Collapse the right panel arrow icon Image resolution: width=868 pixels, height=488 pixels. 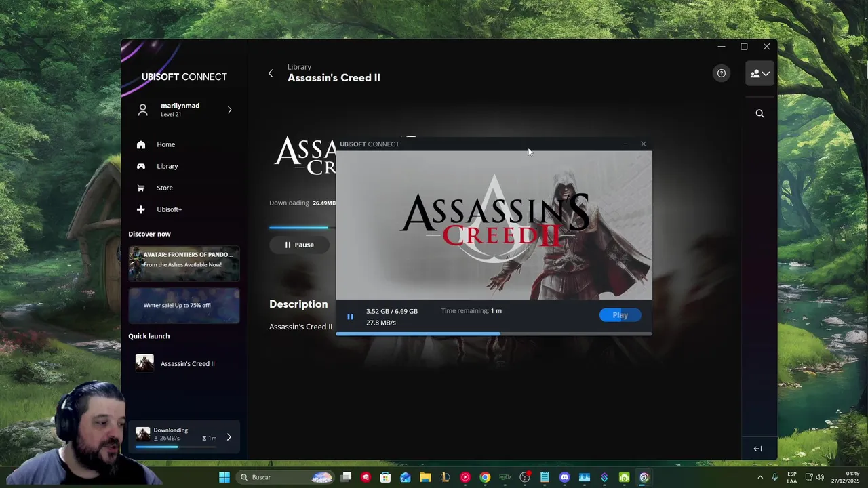point(757,449)
